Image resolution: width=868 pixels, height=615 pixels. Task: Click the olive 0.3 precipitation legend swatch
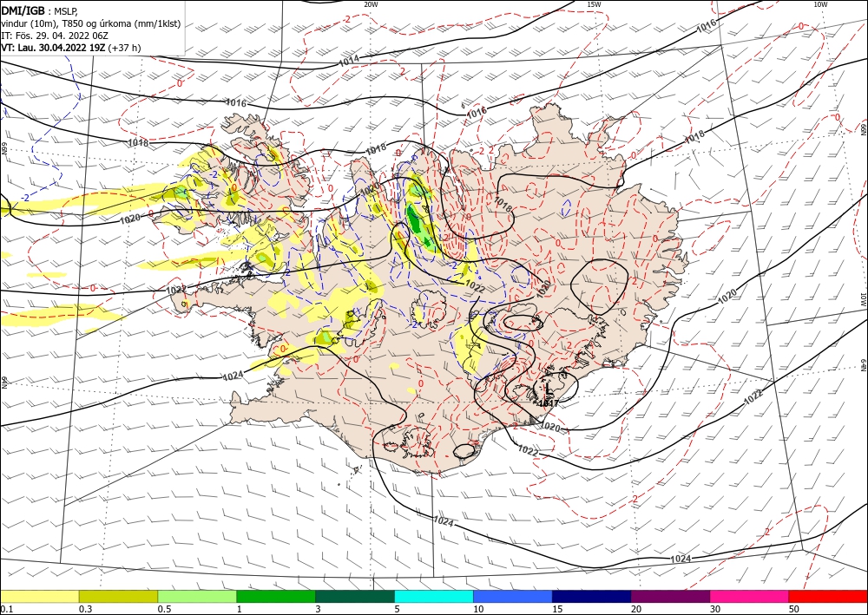point(118,597)
